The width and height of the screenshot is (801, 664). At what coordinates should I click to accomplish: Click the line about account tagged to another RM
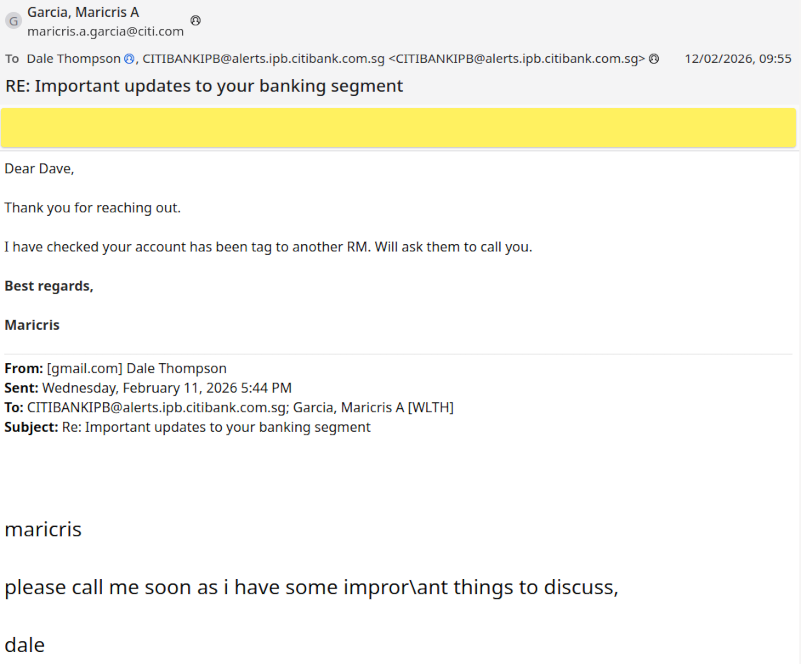tap(268, 246)
